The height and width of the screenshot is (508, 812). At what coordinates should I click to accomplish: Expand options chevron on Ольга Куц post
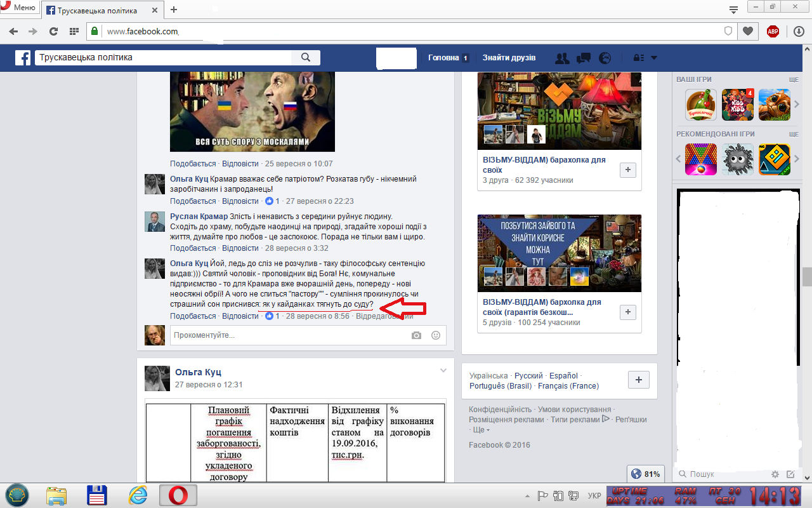coord(443,371)
